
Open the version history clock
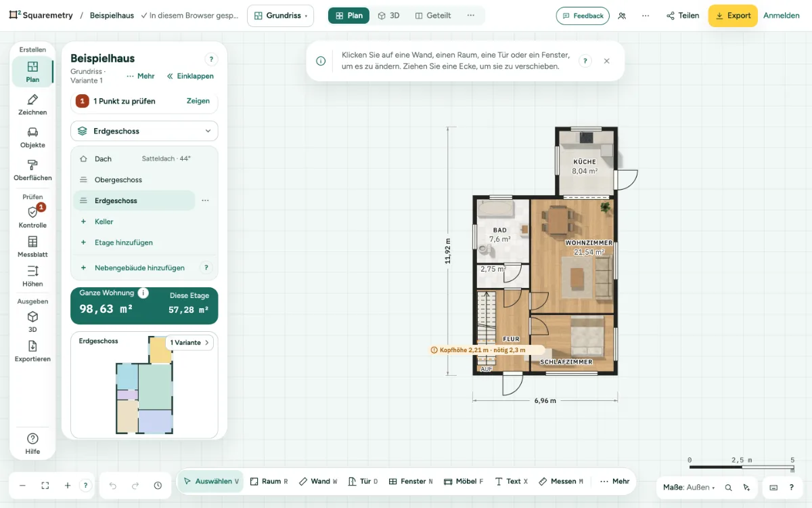(x=158, y=486)
